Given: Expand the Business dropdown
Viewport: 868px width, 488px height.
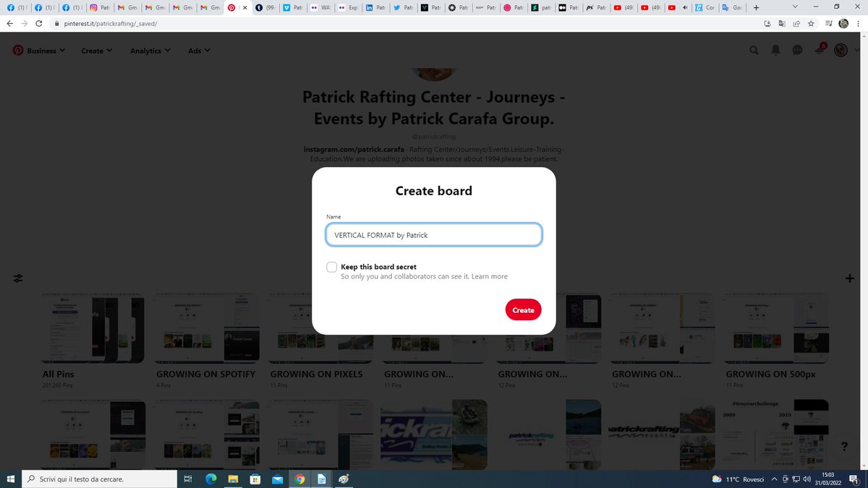Looking at the screenshot, I should tap(46, 51).
